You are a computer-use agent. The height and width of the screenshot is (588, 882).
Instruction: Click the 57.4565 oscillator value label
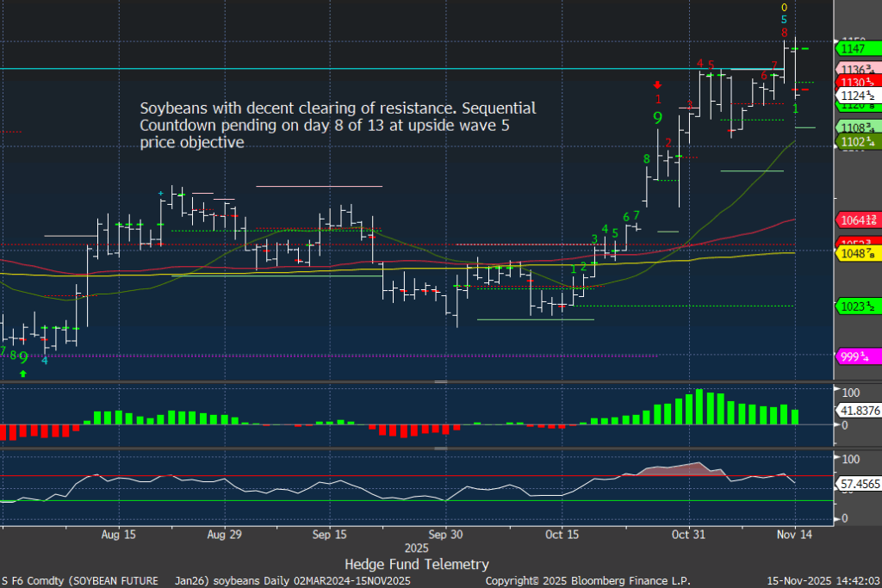click(x=858, y=485)
